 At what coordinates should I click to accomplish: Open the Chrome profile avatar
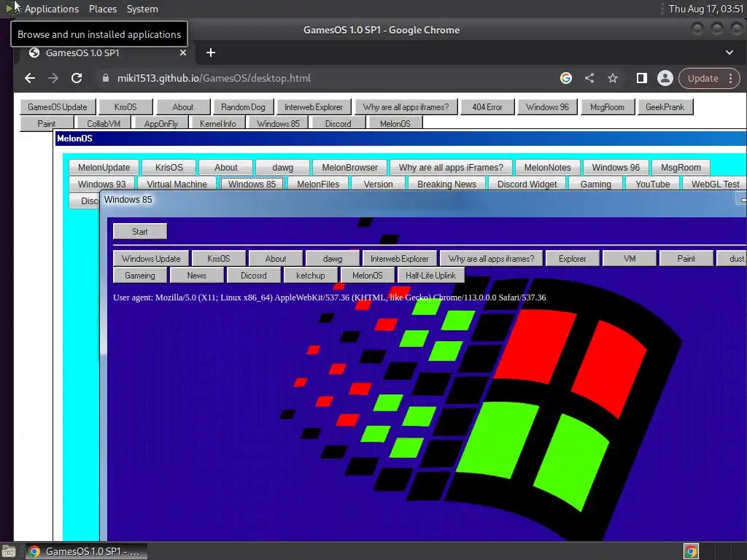665,78
